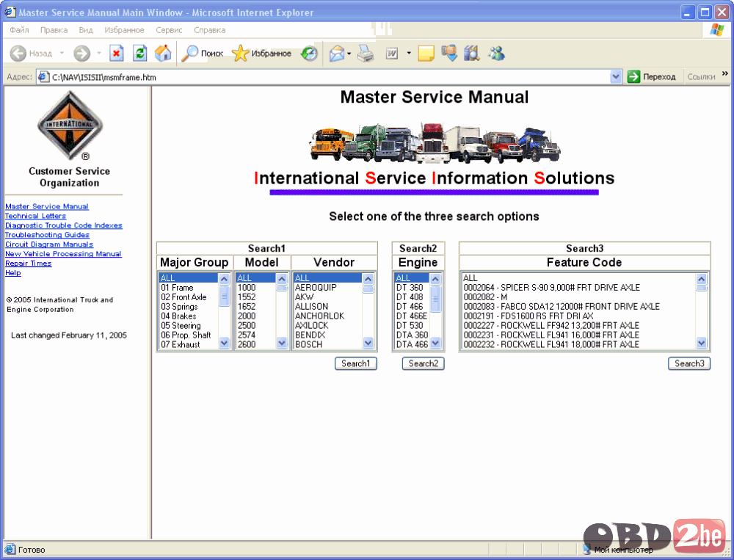The height and width of the screenshot is (560, 734).
Task: Open Favorites (Избранное) star button
Action: tap(262, 54)
